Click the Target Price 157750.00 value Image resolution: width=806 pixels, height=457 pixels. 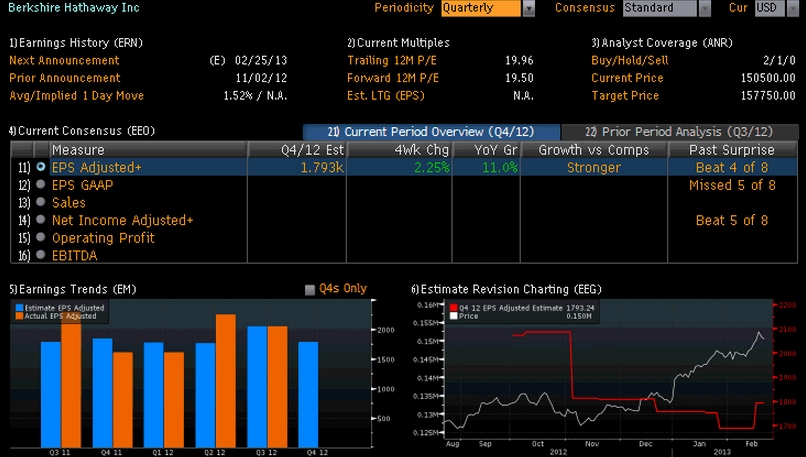[x=768, y=95]
